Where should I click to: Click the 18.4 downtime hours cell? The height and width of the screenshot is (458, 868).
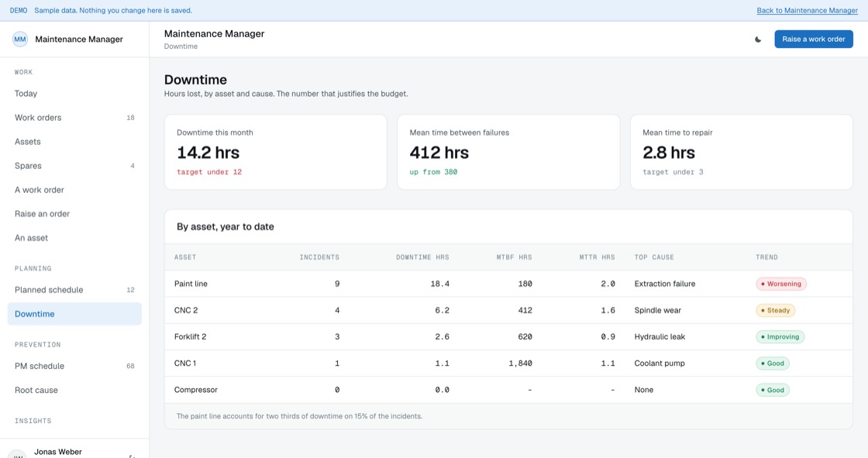coord(439,284)
